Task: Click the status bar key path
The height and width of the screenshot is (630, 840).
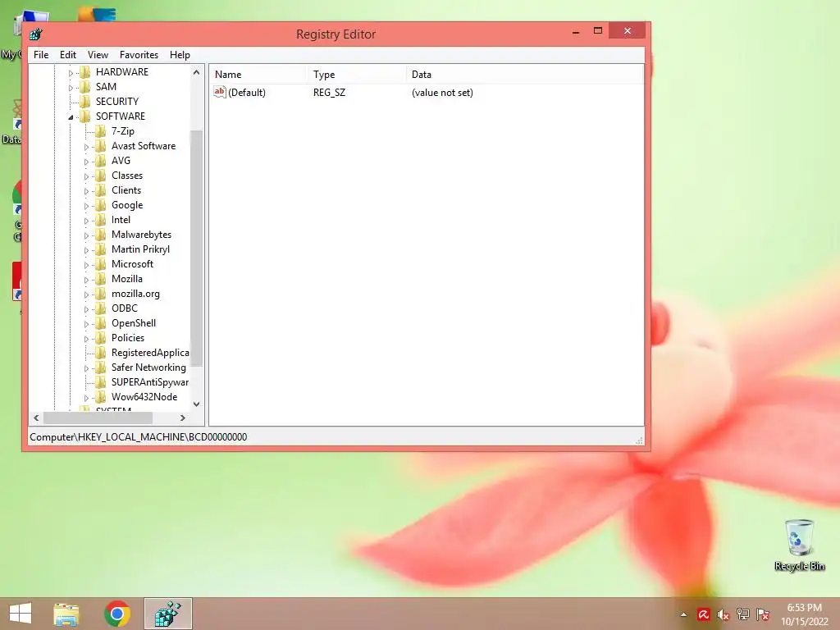Action: [138, 437]
